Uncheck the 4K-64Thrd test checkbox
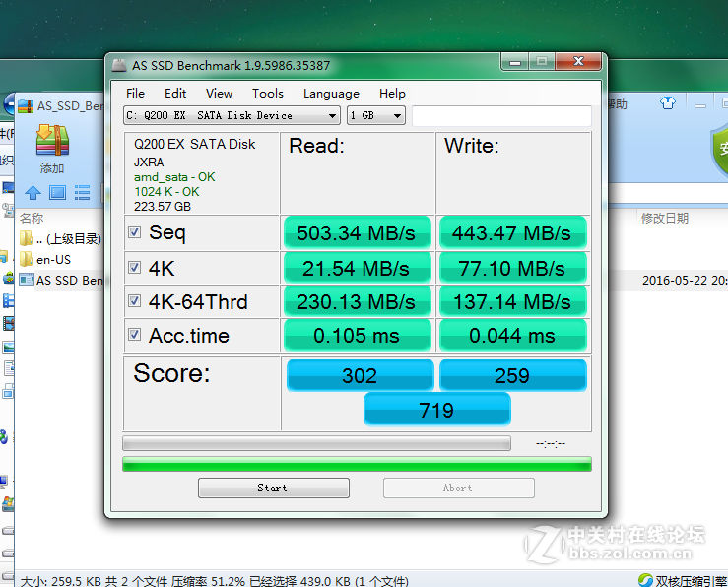Screen dimensions: 728x587 (135, 300)
